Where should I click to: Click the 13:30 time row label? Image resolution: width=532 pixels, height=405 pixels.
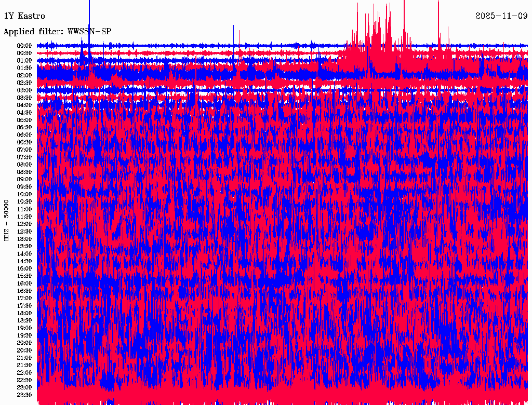pyautogui.click(x=24, y=247)
